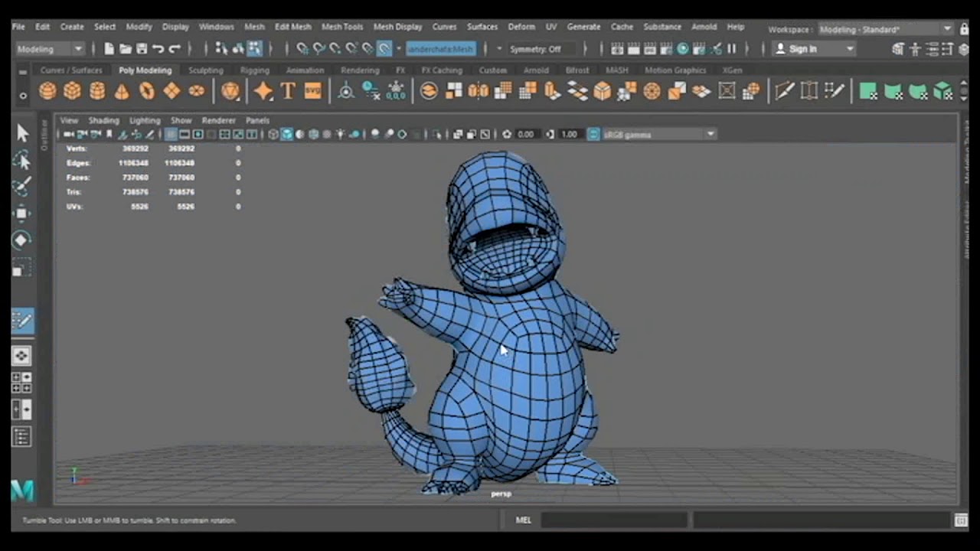
Task: Open the Script Editor icon
Action: point(962,520)
